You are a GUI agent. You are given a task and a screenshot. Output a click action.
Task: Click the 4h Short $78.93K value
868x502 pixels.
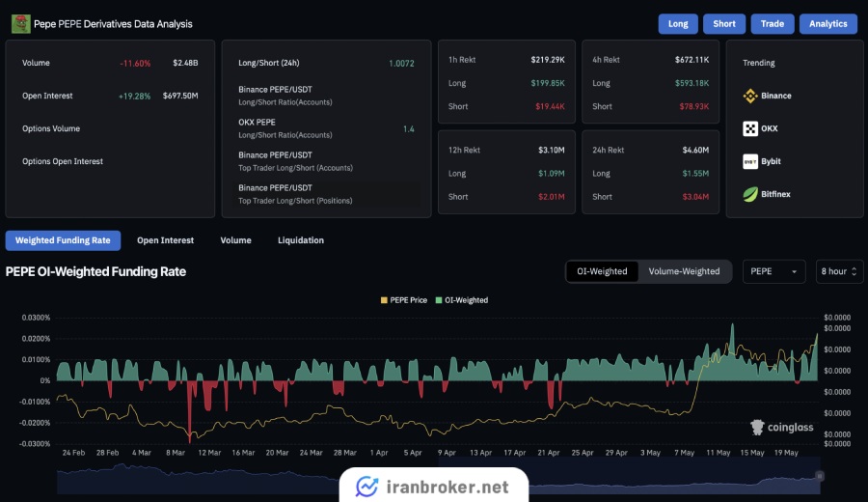(694, 106)
